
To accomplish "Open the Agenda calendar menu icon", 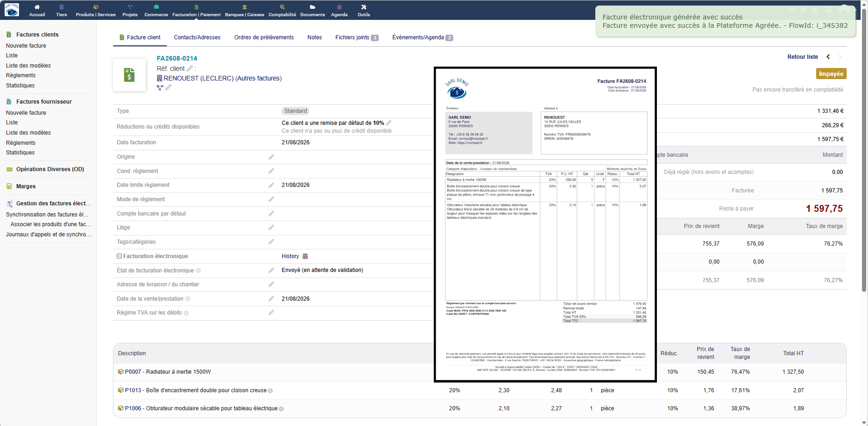I will point(339,7).
